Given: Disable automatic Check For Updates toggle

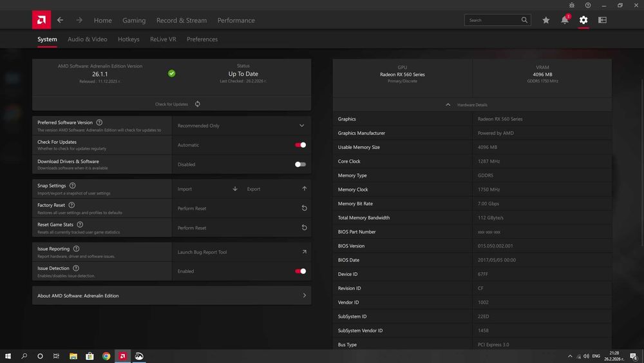Looking at the screenshot, I should coord(300,145).
